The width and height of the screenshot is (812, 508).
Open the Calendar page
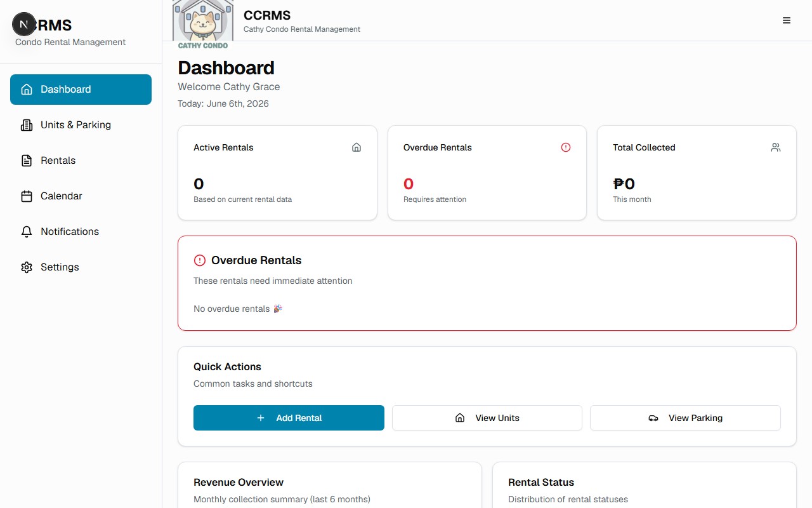[81, 196]
